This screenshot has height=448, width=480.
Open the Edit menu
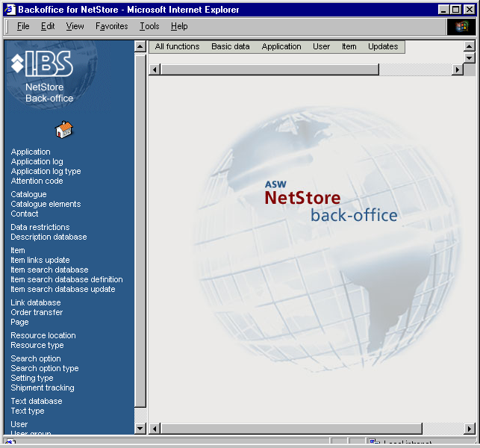[x=48, y=26]
